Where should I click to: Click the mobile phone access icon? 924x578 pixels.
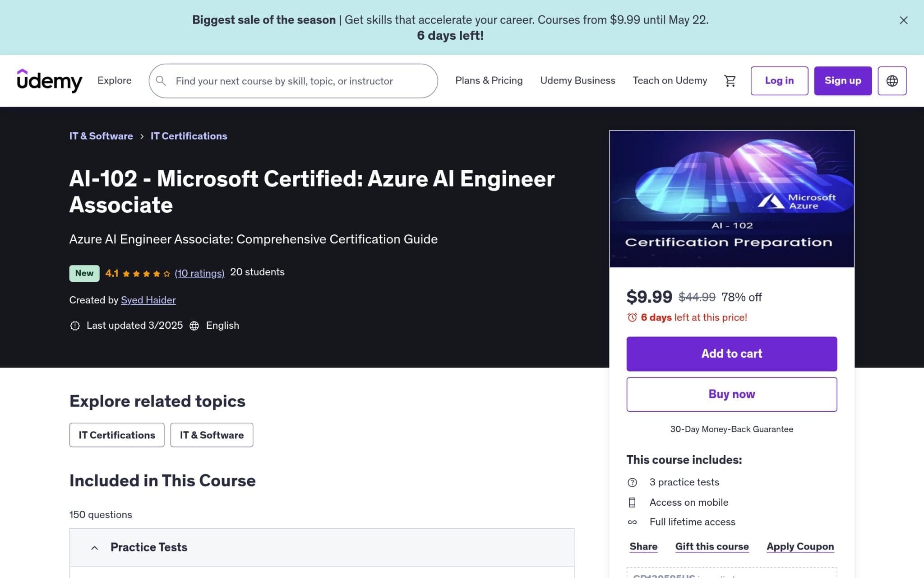632,502
